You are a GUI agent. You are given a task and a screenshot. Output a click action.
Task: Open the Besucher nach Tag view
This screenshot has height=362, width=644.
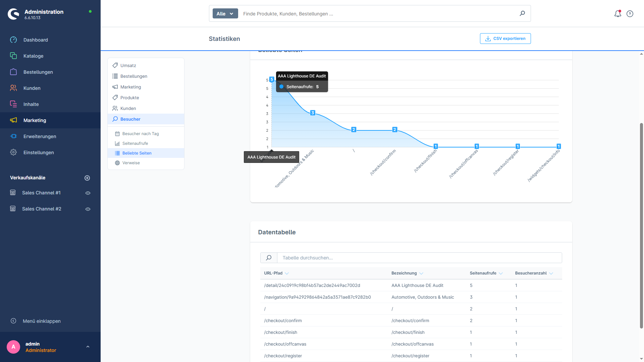point(140,133)
